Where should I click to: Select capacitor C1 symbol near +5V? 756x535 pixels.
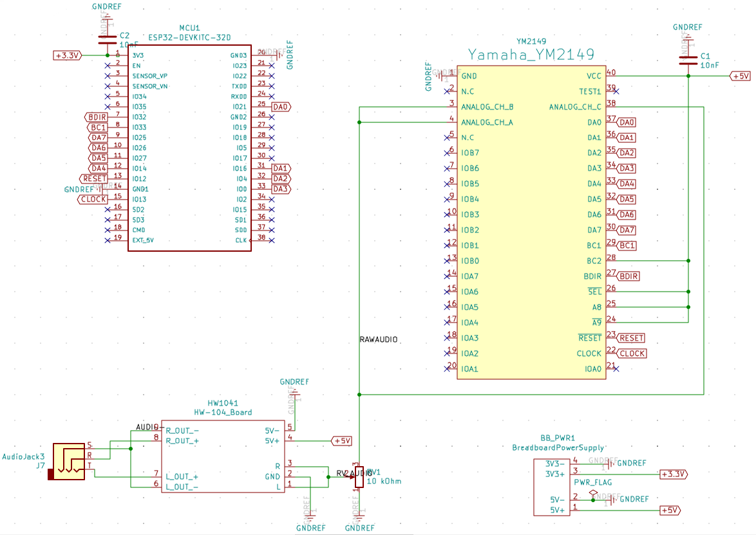688,60
